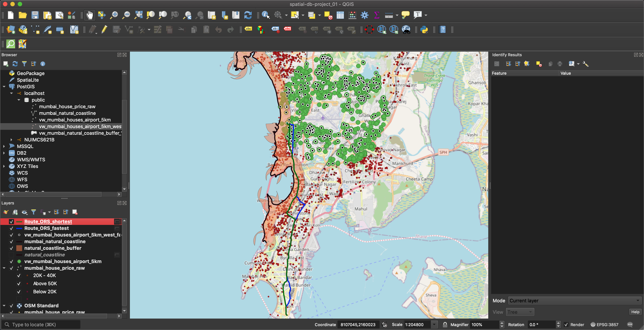Select the Pan Map hand tool

pyautogui.click(x=89, y=15)
